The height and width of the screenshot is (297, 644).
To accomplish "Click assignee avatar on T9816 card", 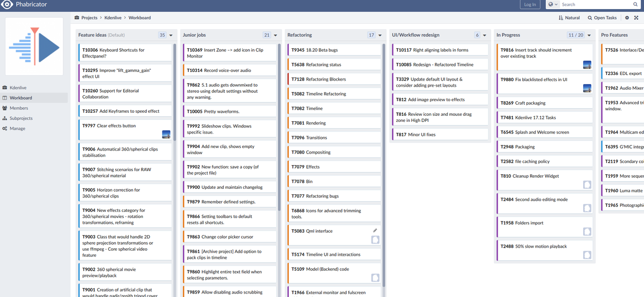I will point(587,65).
